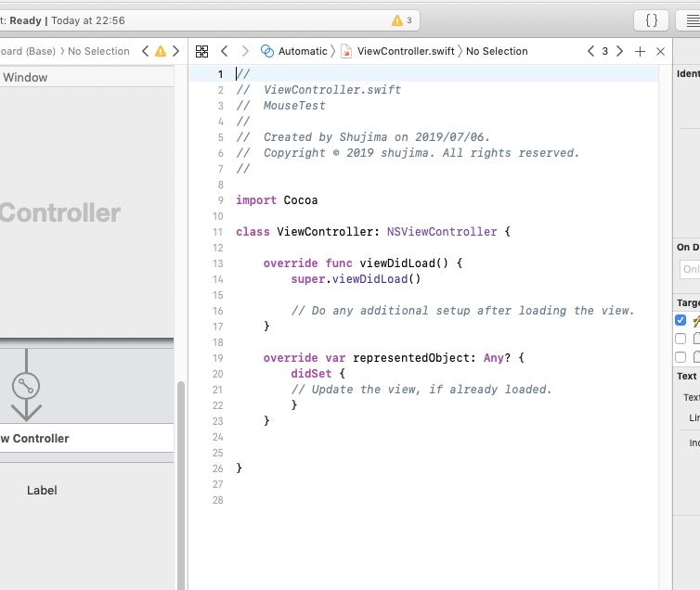Open Automatic assistant mode menu

pyautogui.click(x=303, y=51)
